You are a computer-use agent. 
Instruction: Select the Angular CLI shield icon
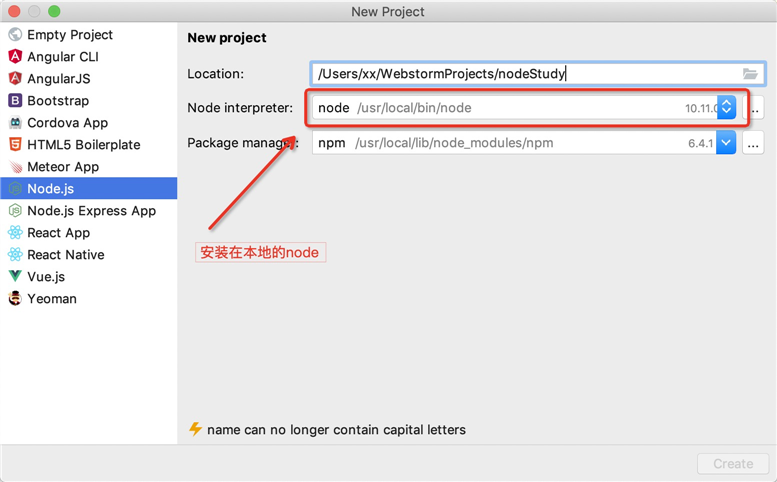[x=15, y=56]
